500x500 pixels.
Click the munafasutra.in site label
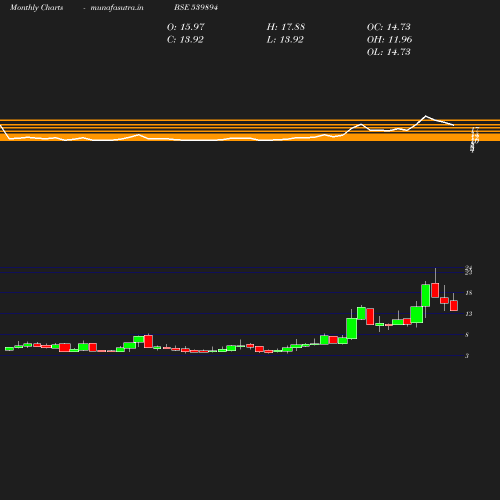click(117, 7)
